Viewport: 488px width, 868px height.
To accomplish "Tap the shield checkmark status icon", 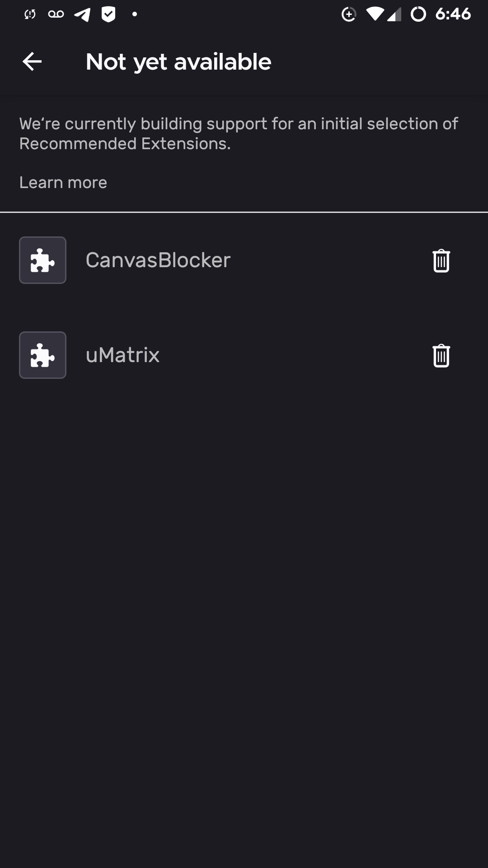I will coord(108,14).
